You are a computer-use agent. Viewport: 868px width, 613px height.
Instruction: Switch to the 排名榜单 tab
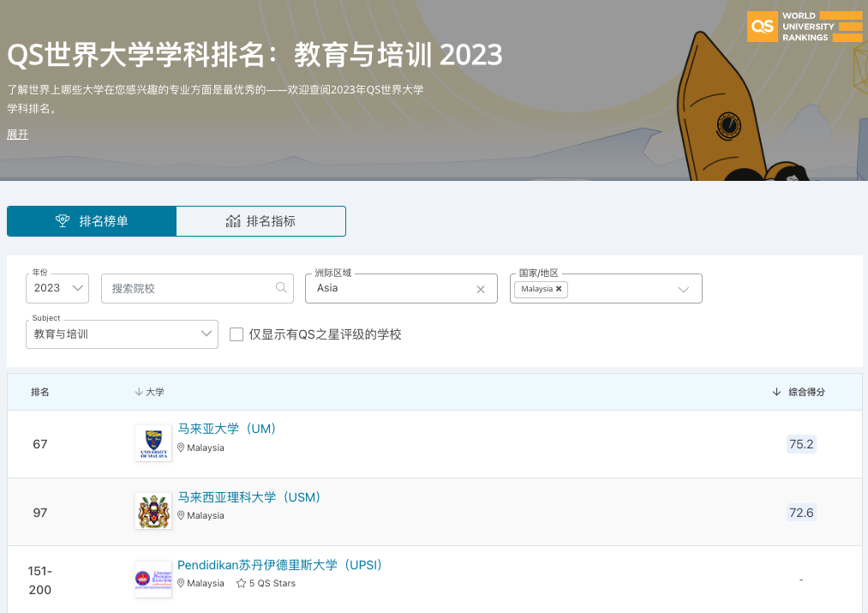[92, 221]
